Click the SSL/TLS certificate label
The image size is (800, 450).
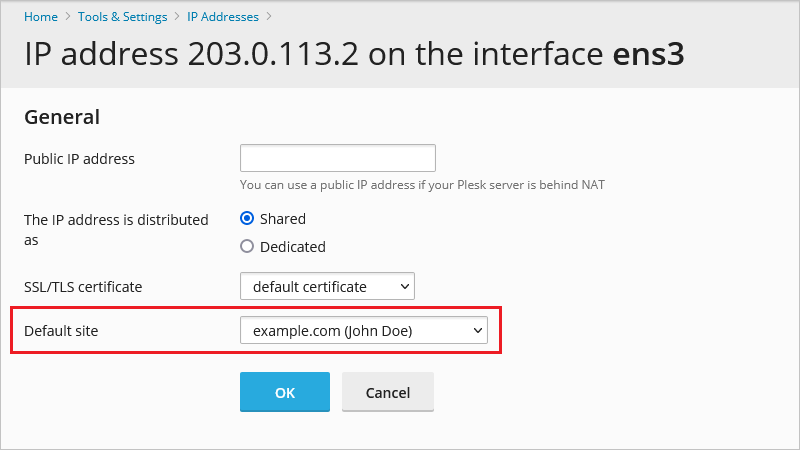click(83, 287)
